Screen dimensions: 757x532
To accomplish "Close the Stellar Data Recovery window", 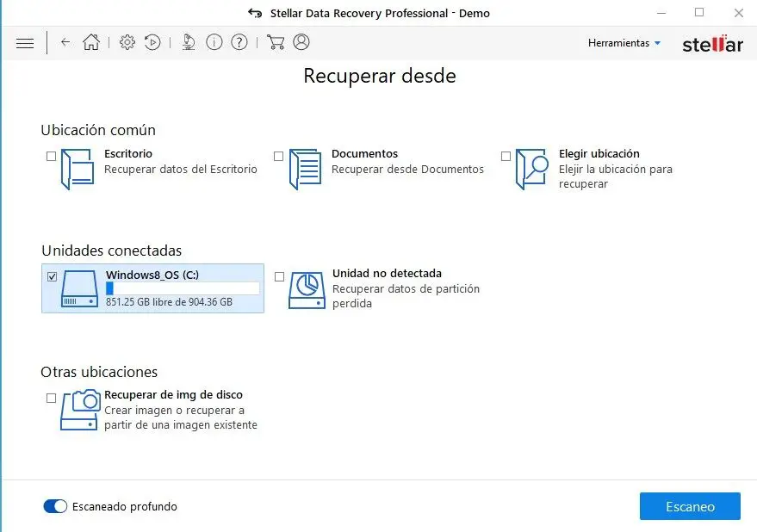I will click(739, 13).
